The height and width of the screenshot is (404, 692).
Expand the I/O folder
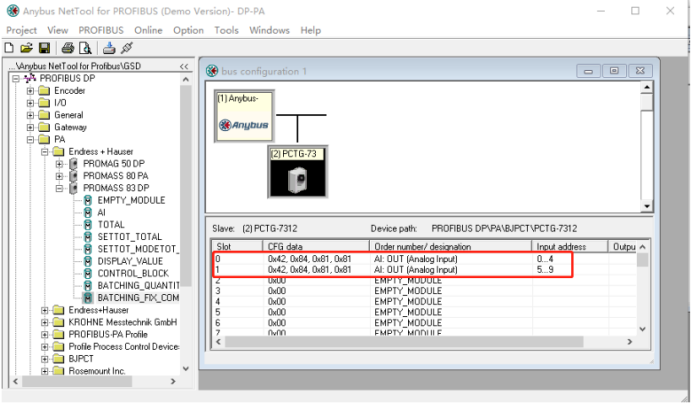click(30, 103)
